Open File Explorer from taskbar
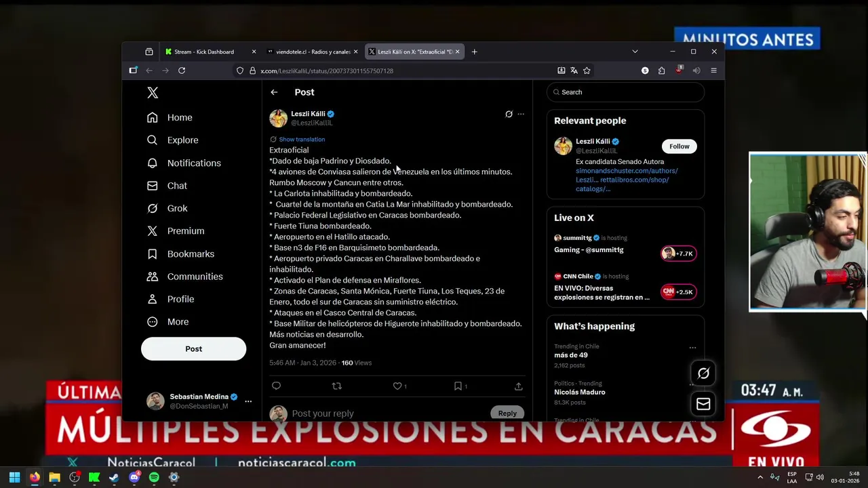 click(x=54, y=477)
